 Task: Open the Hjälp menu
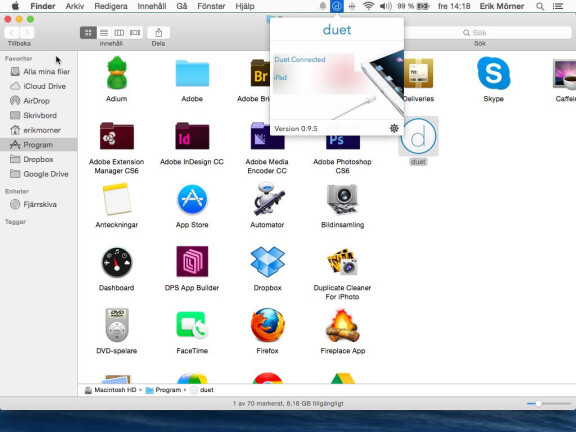[244, 6]
